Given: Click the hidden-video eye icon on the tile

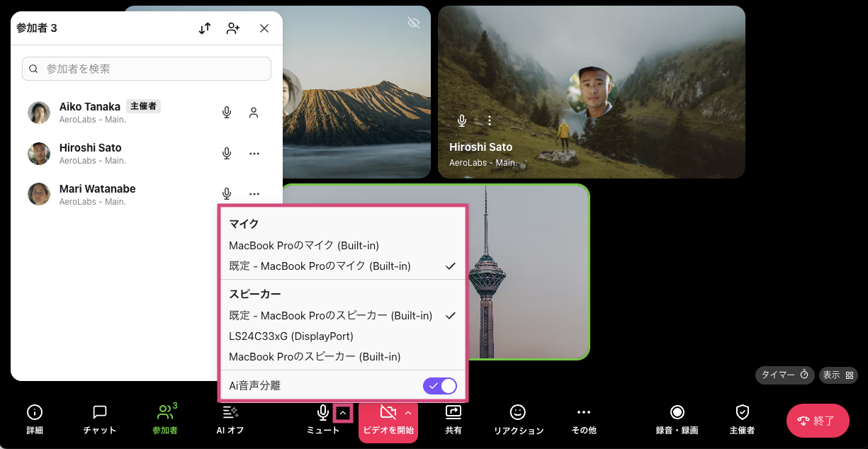Looking at the screenshot, I should 413,22.
